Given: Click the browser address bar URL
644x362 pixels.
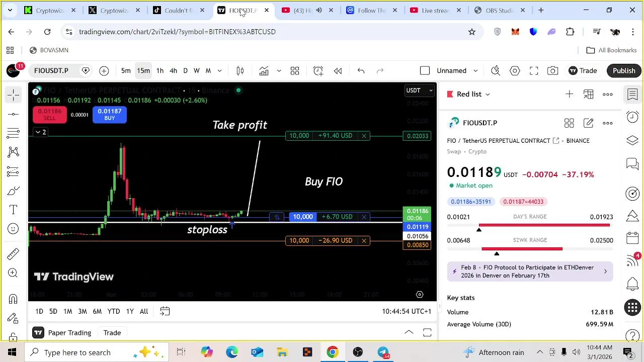Looking at the screenshot, I should click(x=177, y=32).
